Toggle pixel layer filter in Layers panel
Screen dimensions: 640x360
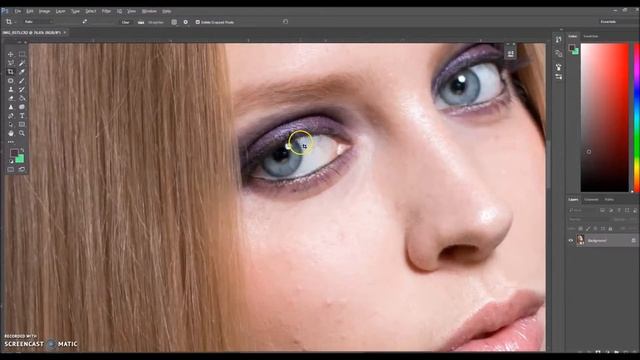tap(602, 210)
